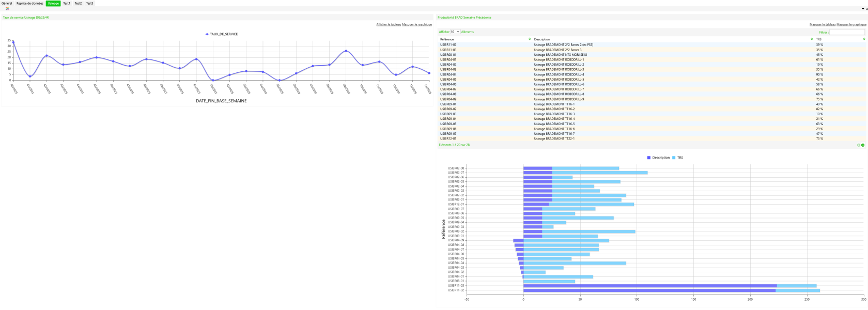
Task: Toggle the TAUX_DE_SERVICE legend series
Action: [x=222, y=34]
